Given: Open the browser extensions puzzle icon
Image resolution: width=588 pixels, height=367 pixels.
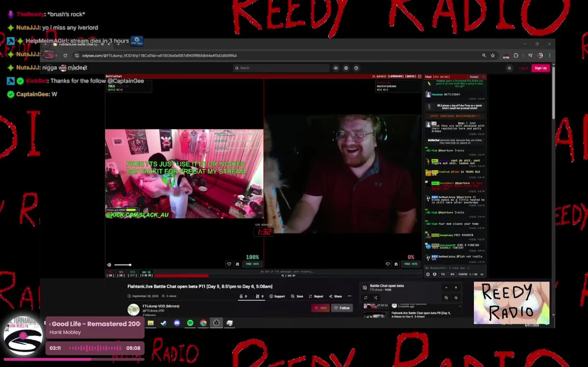Looking at the screenshot, I should coord(516,56).
